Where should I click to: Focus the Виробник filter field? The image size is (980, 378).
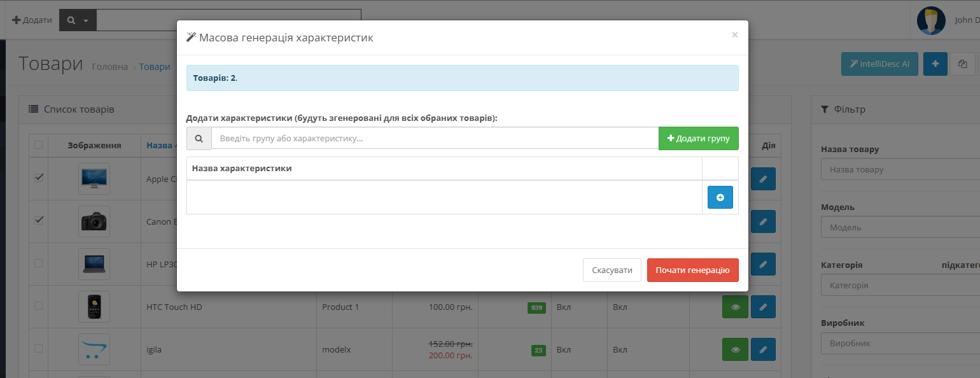point(900,344)
